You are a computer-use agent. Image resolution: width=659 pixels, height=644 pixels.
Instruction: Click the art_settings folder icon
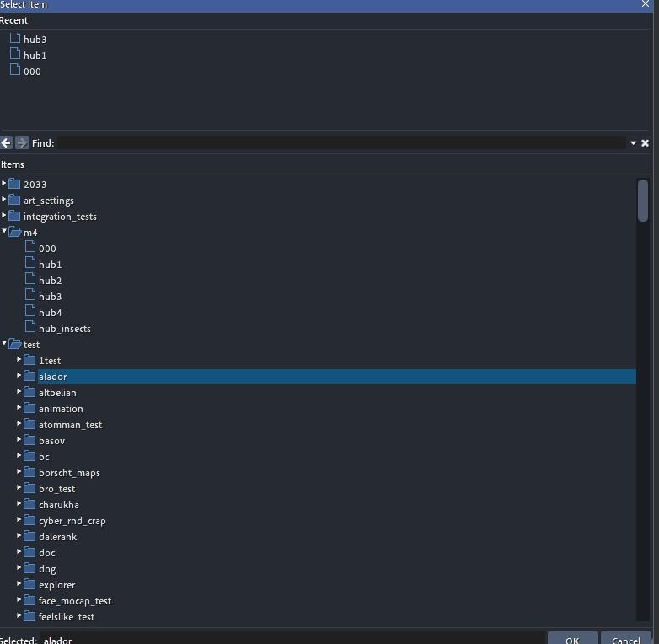tap(14, 200)
